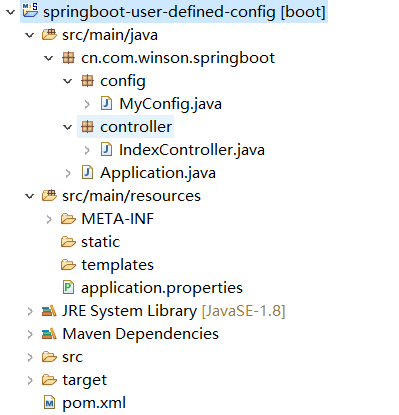Click the cn.com.winson.springboot package icon
This screenshot has height=415, width=399.
[68, 58]
